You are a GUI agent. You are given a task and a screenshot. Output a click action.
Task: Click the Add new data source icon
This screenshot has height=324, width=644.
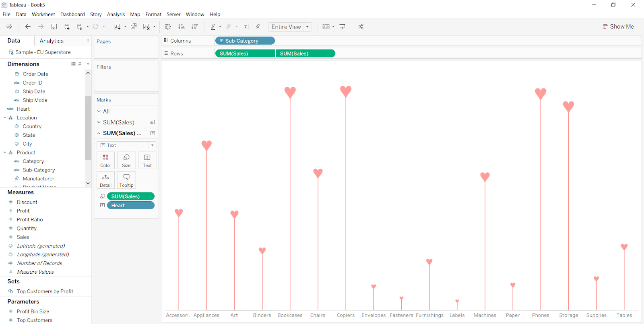pos(67,27)
